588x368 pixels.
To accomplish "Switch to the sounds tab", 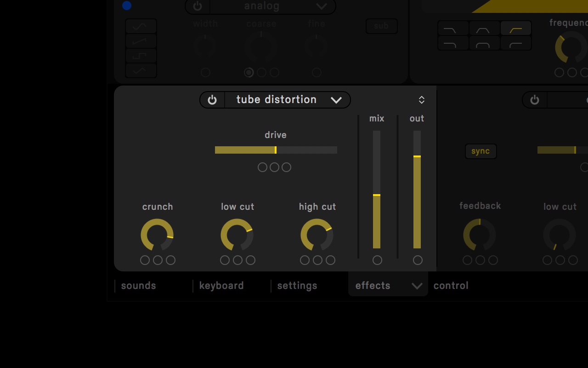I will pos(139,286).
